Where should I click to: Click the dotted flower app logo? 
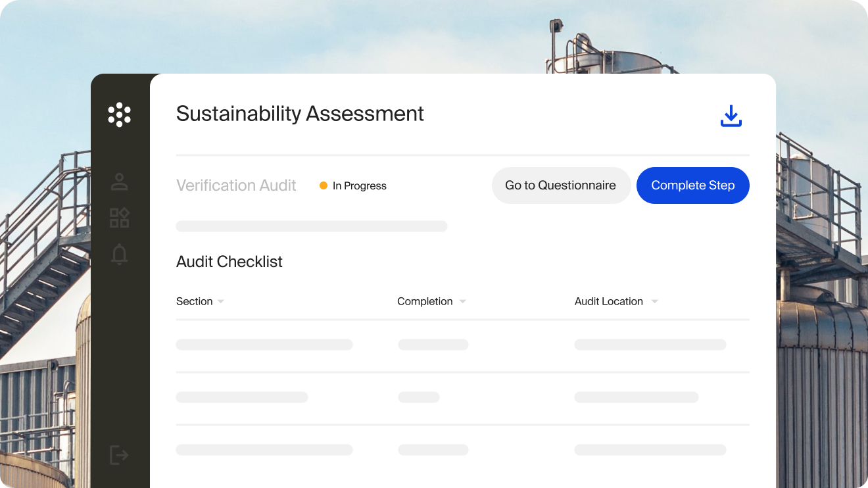point(119,114)
